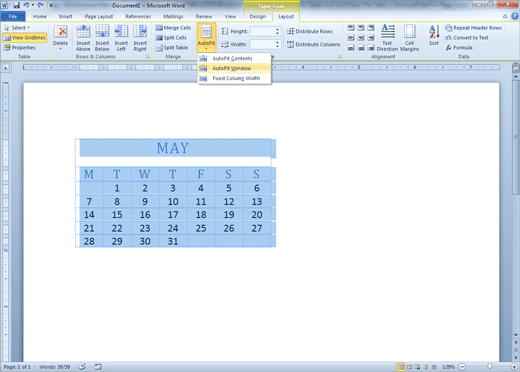Click the Merge Cells command

point(173,28)
